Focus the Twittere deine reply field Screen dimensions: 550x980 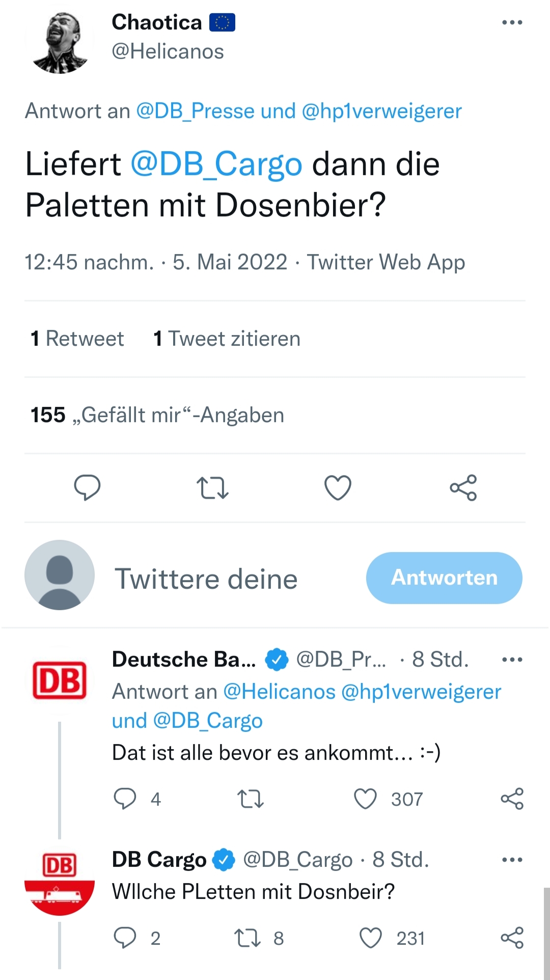[206, 579]
